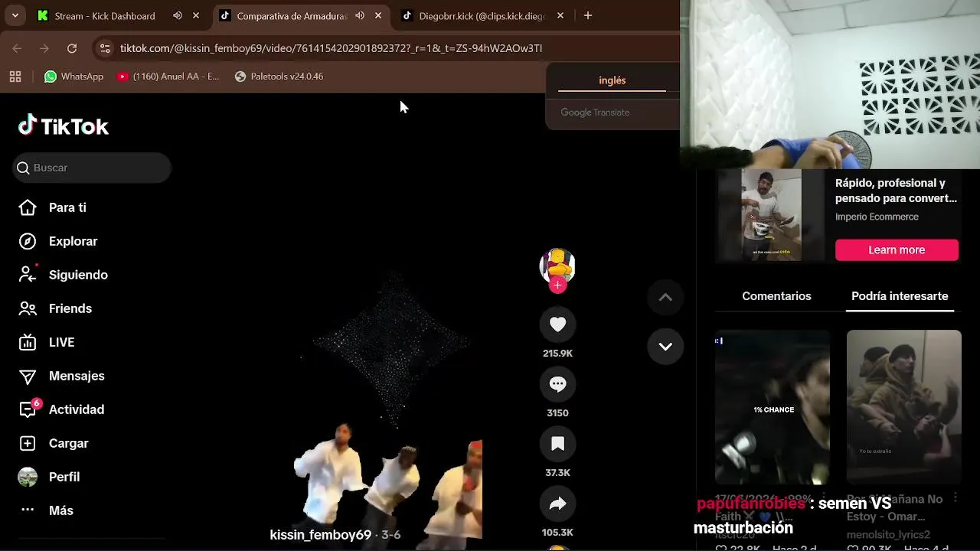The height and width of the screenshot is (551, 980).
Task: Follow creator with red plus badge
Action: coord(557,285)
